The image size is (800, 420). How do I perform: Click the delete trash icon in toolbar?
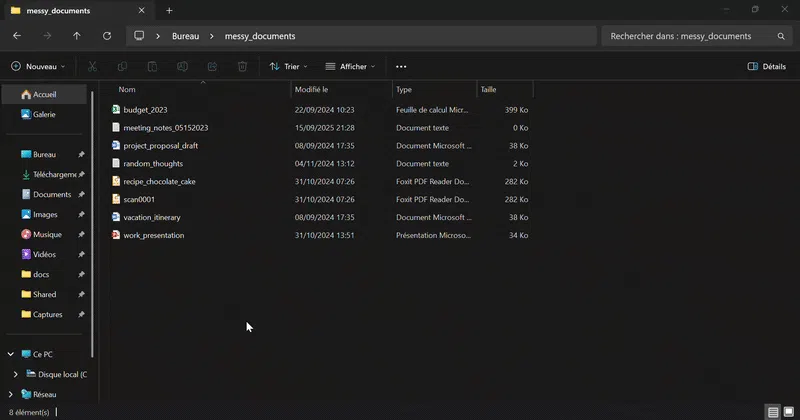click(x=242, y=66)
